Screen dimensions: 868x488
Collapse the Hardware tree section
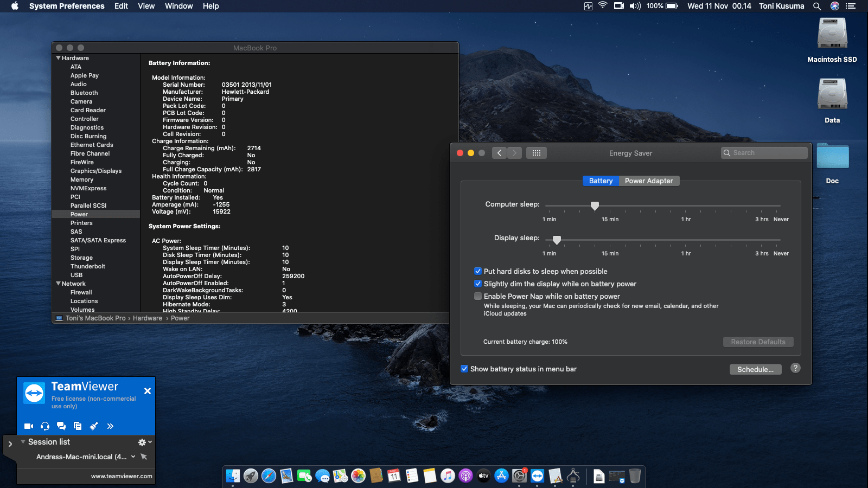(x=59, y=58)
